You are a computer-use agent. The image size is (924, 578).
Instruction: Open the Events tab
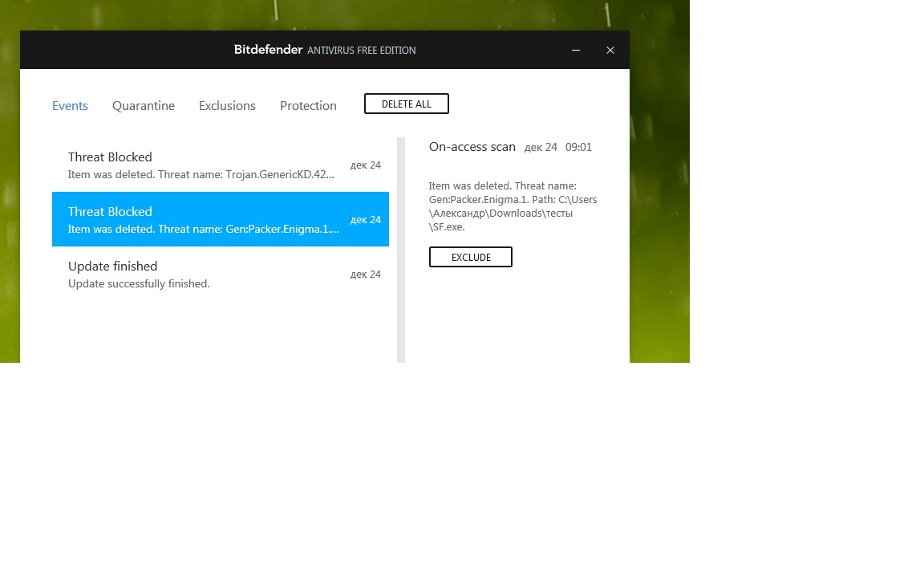tap(70, 106)
